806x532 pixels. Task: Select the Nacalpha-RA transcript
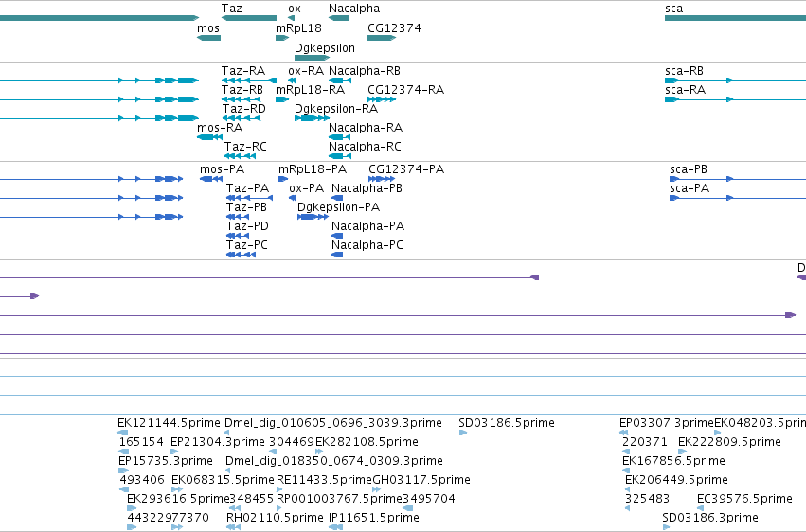coord(339,137)
